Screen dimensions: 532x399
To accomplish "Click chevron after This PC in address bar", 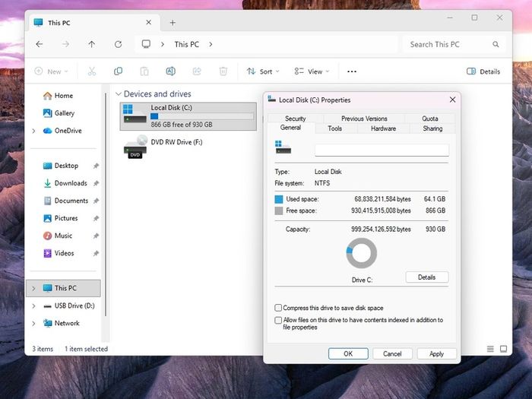I will coord(211,44).
